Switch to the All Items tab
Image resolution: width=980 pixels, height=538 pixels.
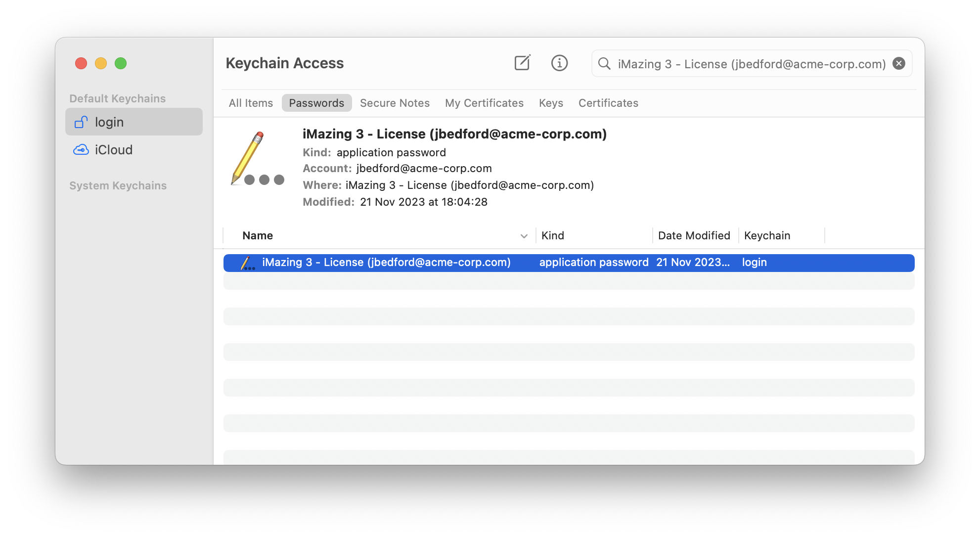tap(251, 103)
